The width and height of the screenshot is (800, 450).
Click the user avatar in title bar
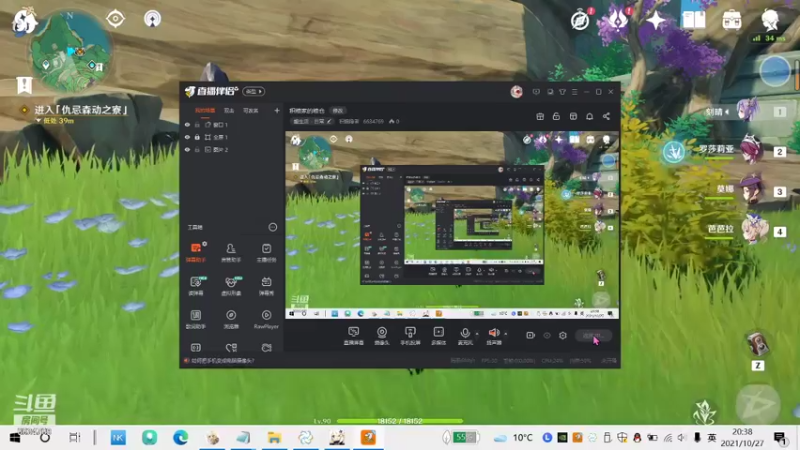(x=516, y=92)
